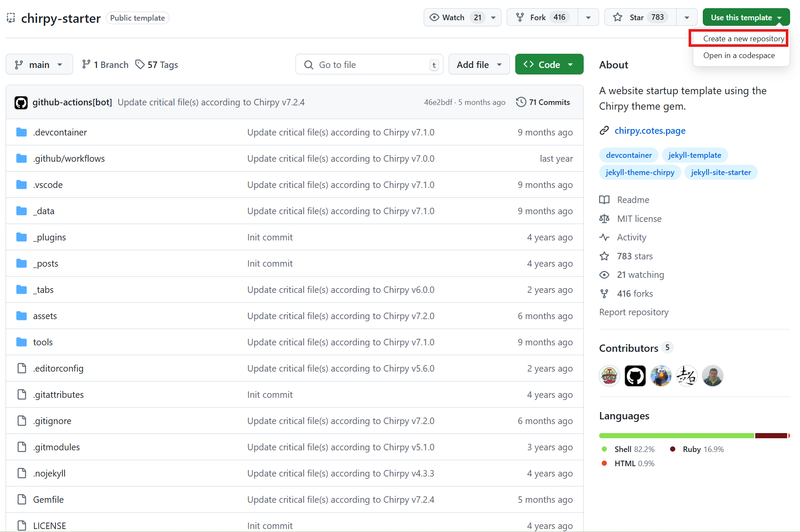This screenshot has height=532, width=800.
Task: Click the Shell segment of the languages bar
Action: (x=676, y=436)
